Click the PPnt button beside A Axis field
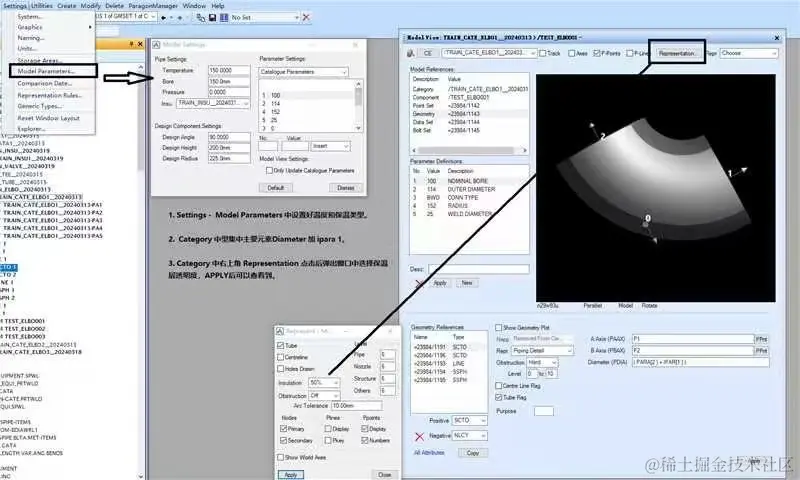This screenshot has height=480, width=800. pos(762,339)
